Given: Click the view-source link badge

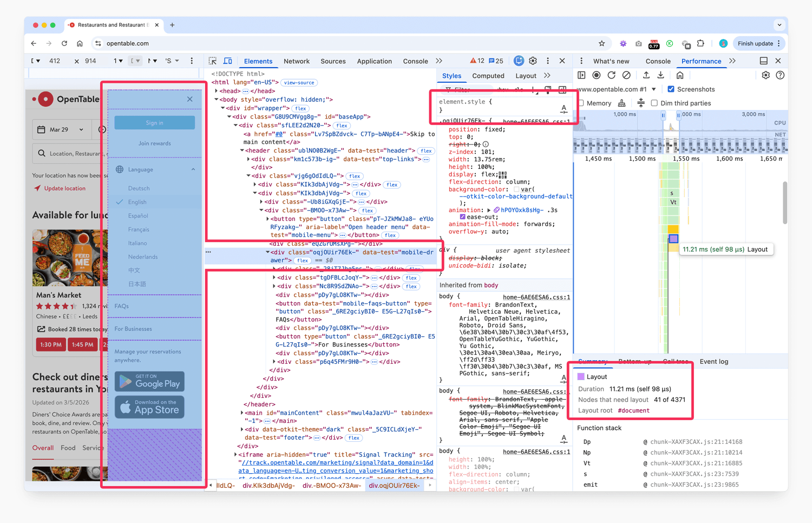Looking at the screenshot, I should point(299,83).
